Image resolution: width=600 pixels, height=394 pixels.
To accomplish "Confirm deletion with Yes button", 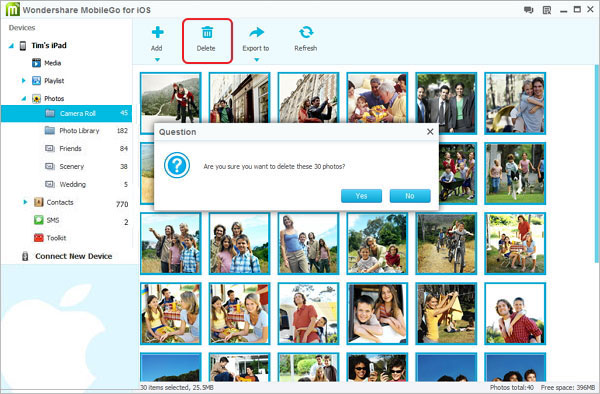I will [x=361, y=196].
